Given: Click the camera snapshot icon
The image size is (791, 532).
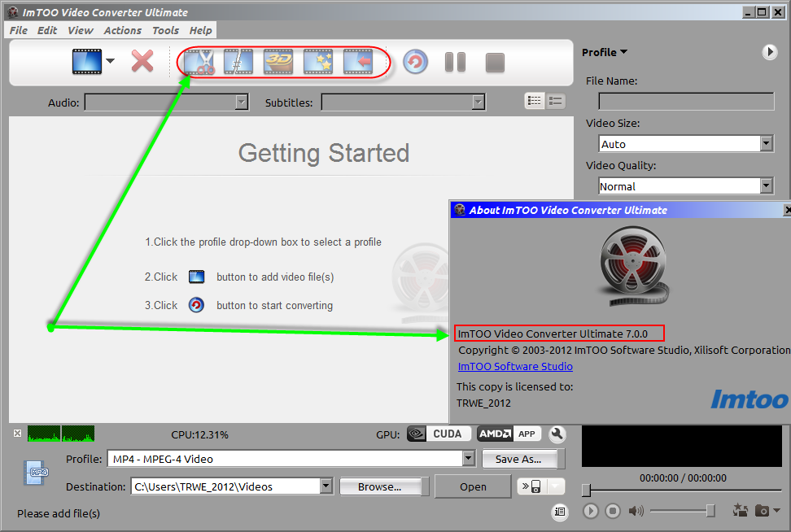Looking at the screenshot, I should pos(762,511).
